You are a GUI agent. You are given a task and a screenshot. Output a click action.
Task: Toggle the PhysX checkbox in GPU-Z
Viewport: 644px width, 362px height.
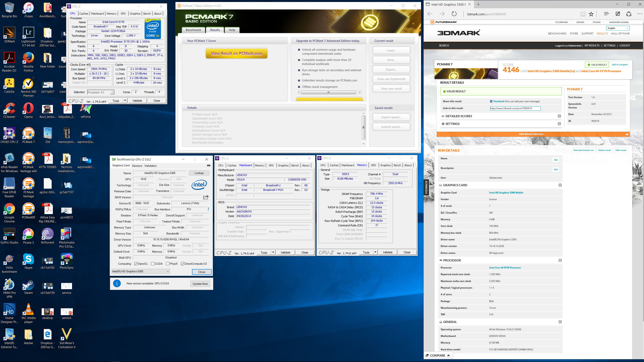(x=167, y=264)
